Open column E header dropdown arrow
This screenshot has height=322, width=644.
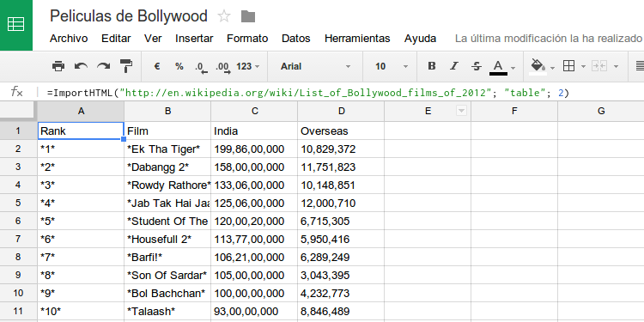coord(462,111)
